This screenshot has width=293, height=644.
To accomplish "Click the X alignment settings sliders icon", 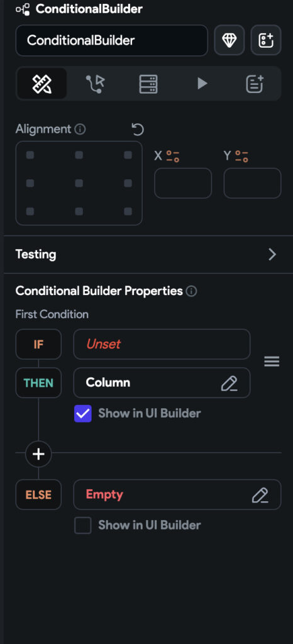I will pos(173,156).
